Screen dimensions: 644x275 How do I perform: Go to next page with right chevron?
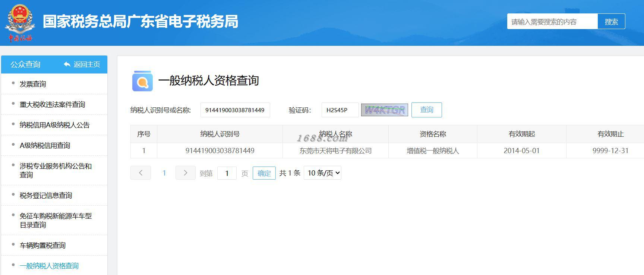[x=185, y=173]
